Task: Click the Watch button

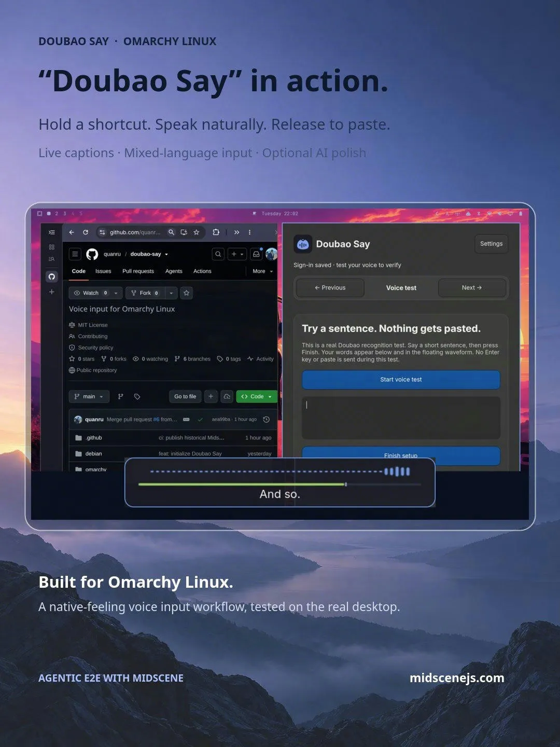Action: tap(90, 293)
